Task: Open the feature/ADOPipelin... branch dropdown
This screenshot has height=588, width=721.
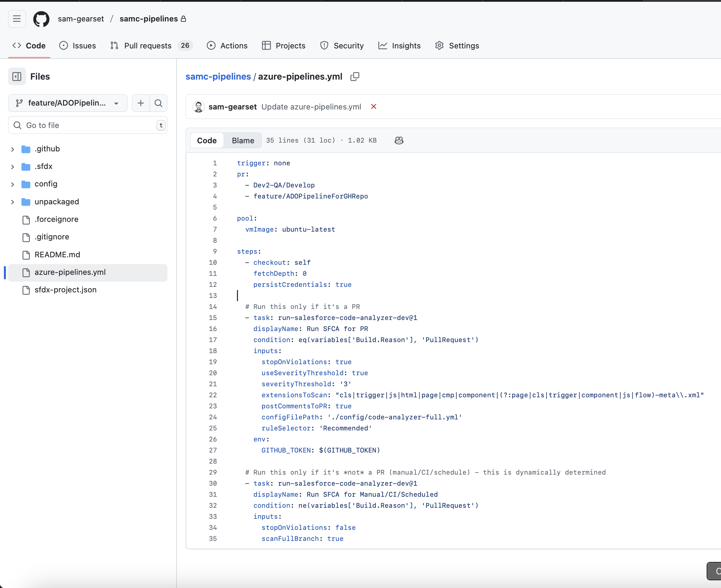Action: [68, 103]
